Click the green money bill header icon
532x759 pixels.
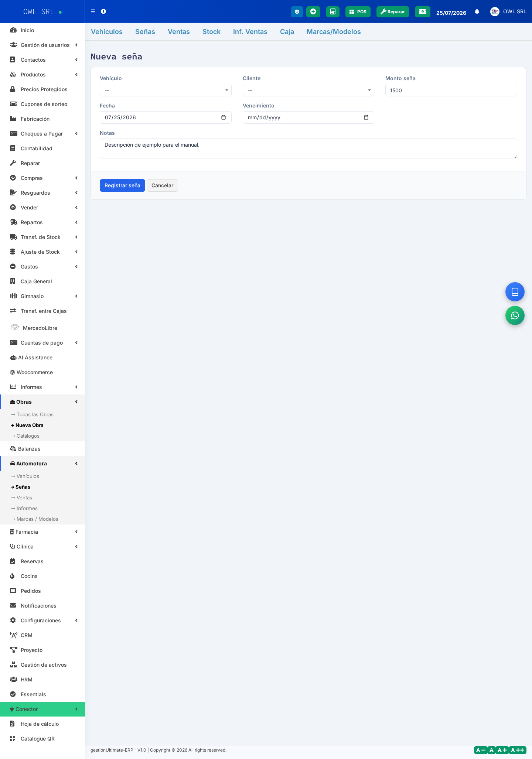423,12
